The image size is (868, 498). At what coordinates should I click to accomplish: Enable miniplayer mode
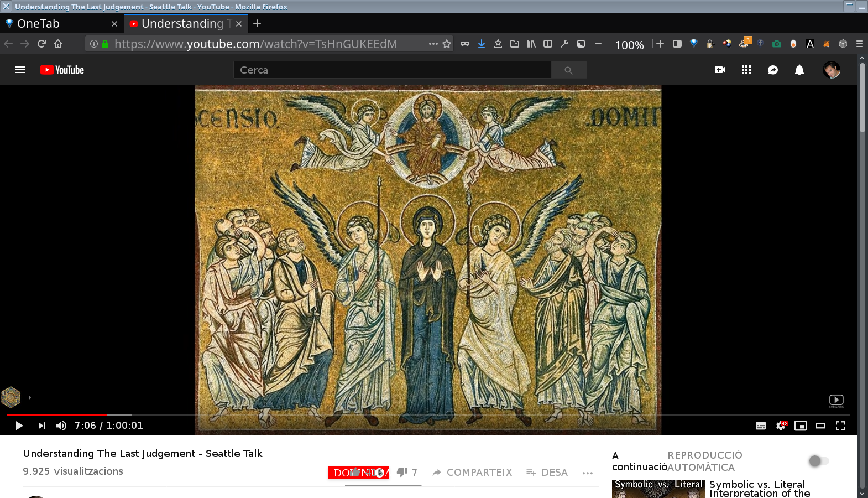pos(801,426)
